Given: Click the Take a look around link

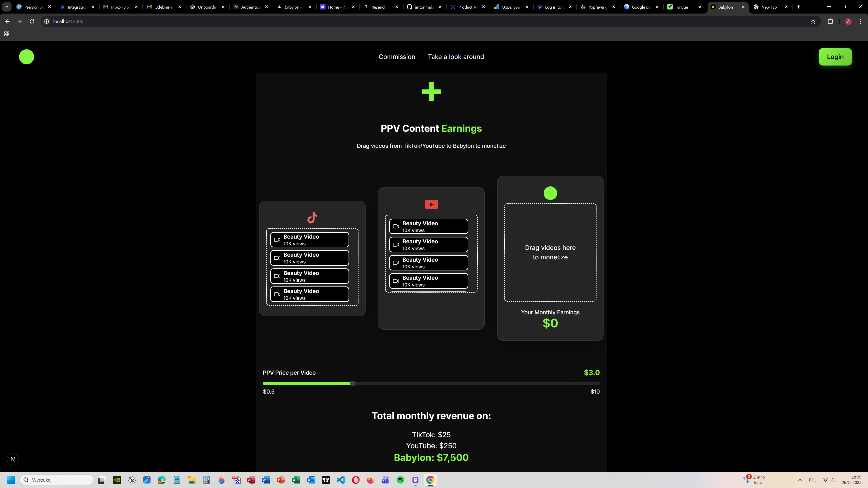Looking at the screenshot, I should tap(455, 56).
